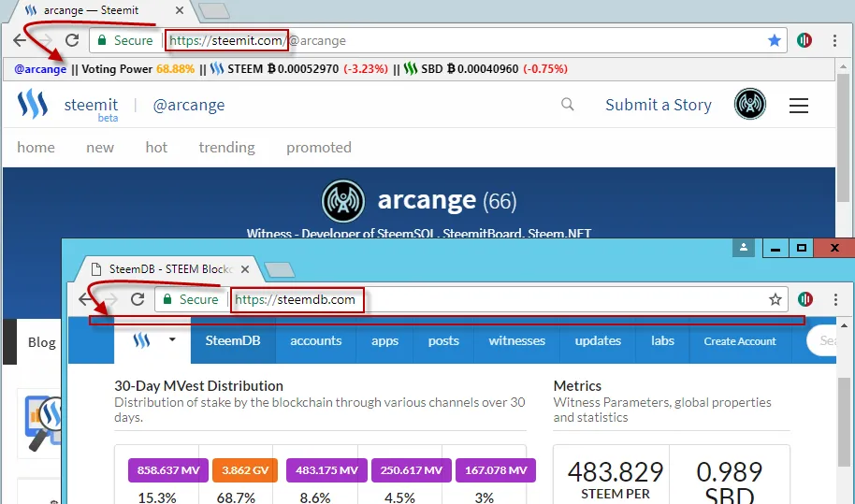Viewport: 855px width, 504px height.
Task: Reload the steemdb.com page
Action: [138, 299]
